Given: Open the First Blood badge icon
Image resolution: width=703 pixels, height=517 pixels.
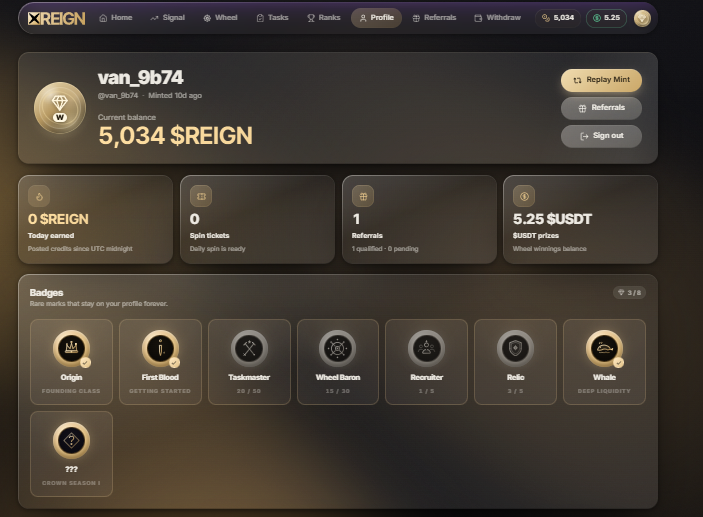Looking at the screenshot, I should (x=161, y=348).
